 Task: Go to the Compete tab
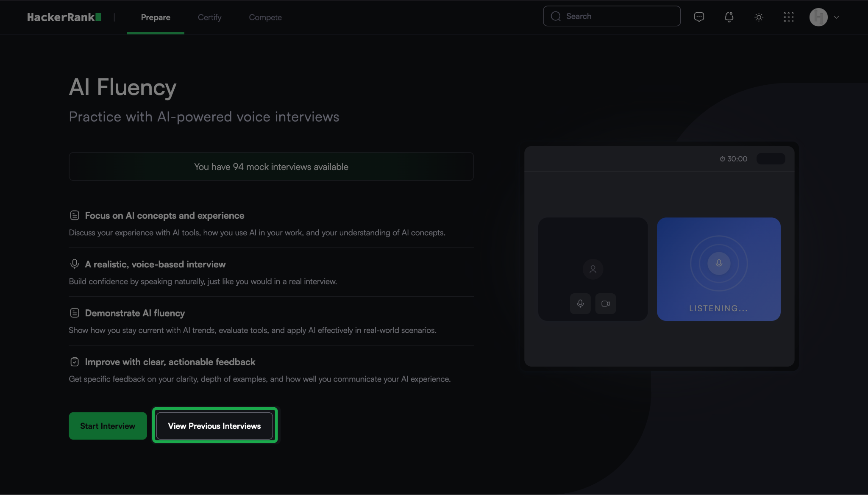pos(265,17)
